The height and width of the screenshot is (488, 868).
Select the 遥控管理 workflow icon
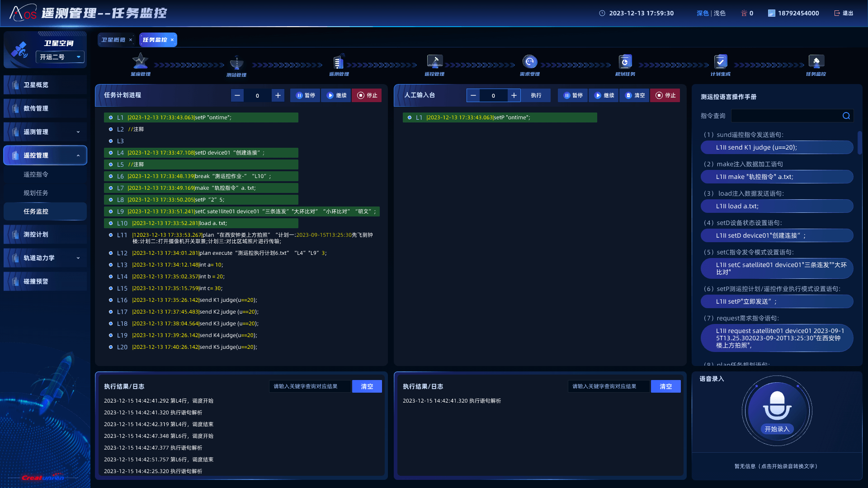pos(434,61)
